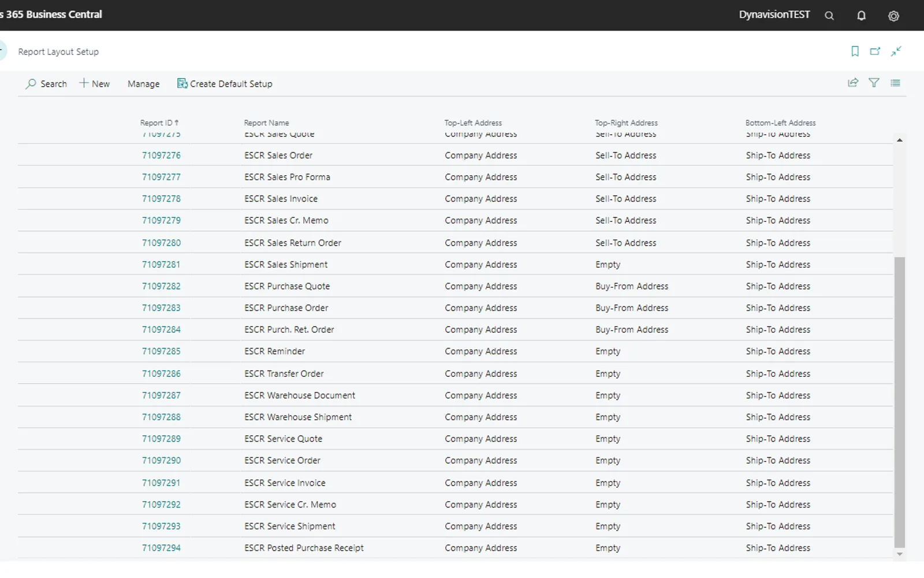This screenshot has width=924, height=578.
Task: Select ESCR Sales Shipment cell
Action: point(286,265)
